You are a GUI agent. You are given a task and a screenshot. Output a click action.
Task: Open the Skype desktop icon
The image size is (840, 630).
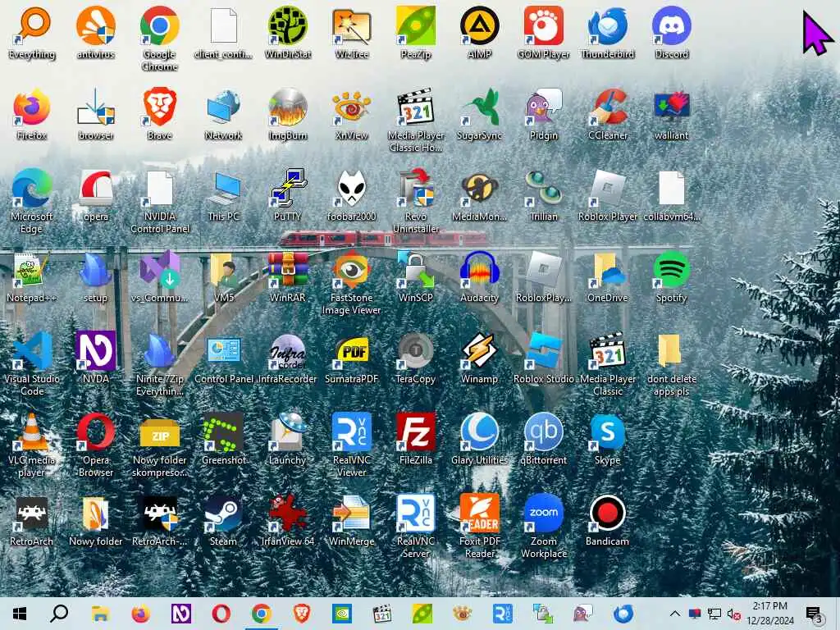pos(608,439)
